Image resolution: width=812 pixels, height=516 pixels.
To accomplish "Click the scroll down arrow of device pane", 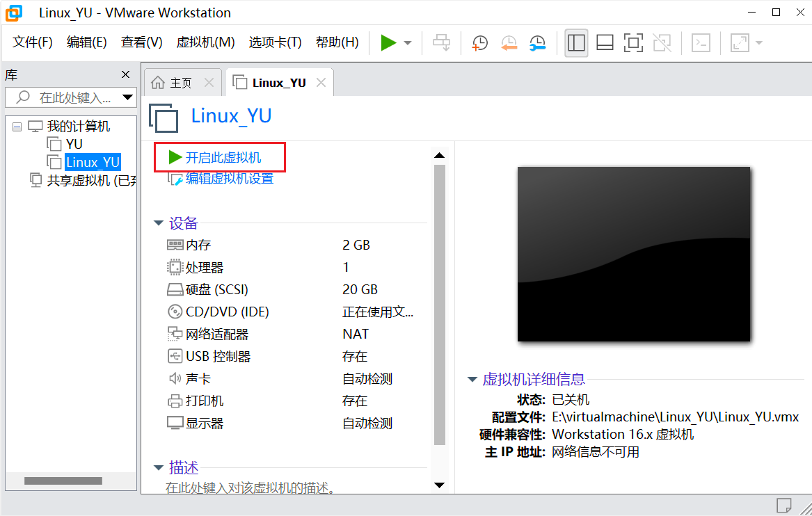I will pos(440,485).
